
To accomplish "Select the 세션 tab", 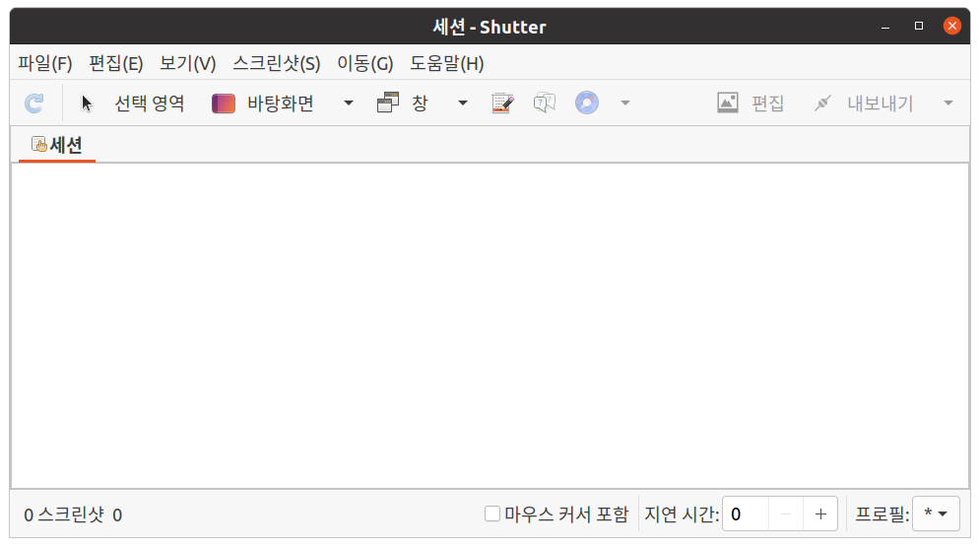I will coord(57,145).
